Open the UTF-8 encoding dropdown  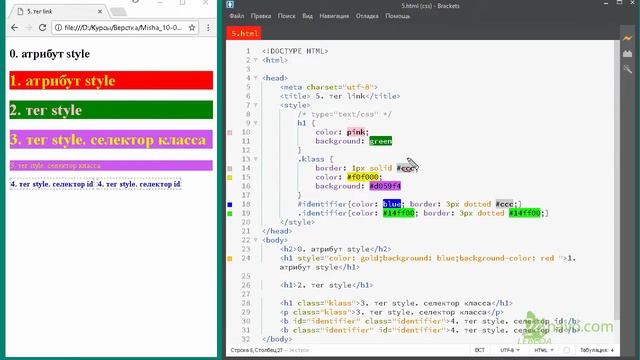click(x=510, y=350)
